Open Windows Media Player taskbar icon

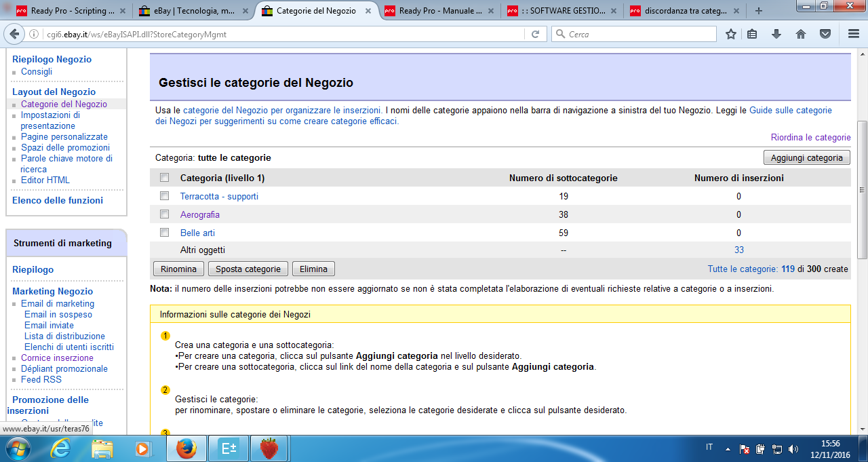point(142,448)
